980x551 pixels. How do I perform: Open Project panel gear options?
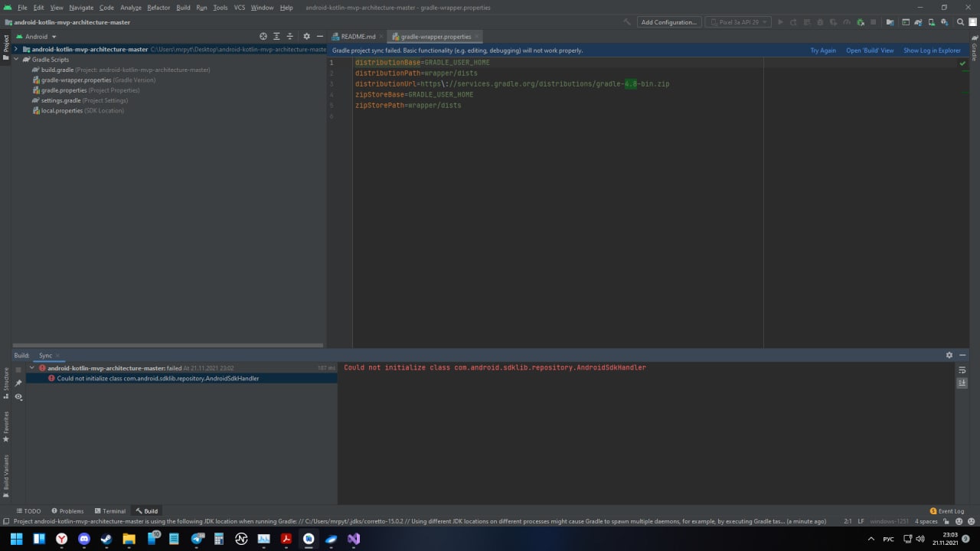coord(307,36)
